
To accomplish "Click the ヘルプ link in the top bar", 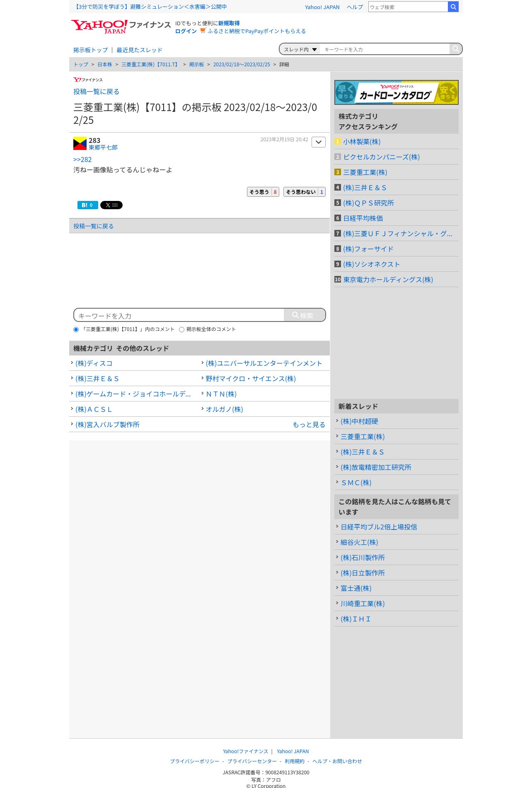I will (355, 7).
